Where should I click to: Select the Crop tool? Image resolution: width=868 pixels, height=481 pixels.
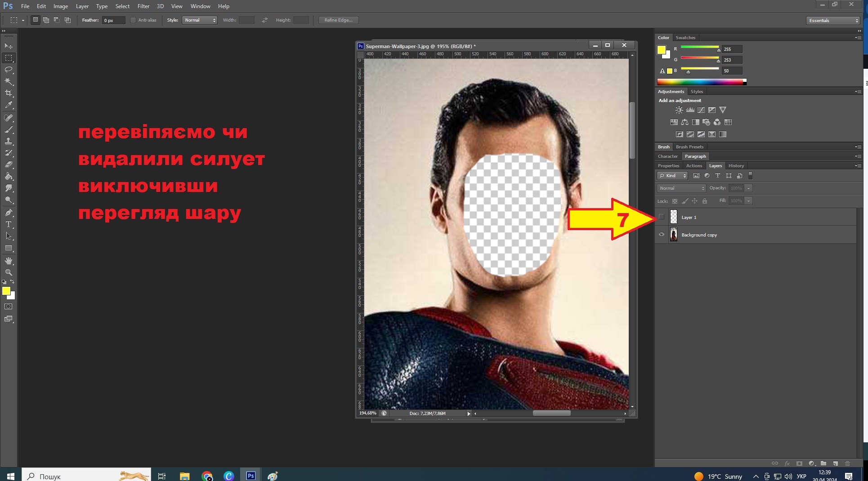tap(9, 93)
